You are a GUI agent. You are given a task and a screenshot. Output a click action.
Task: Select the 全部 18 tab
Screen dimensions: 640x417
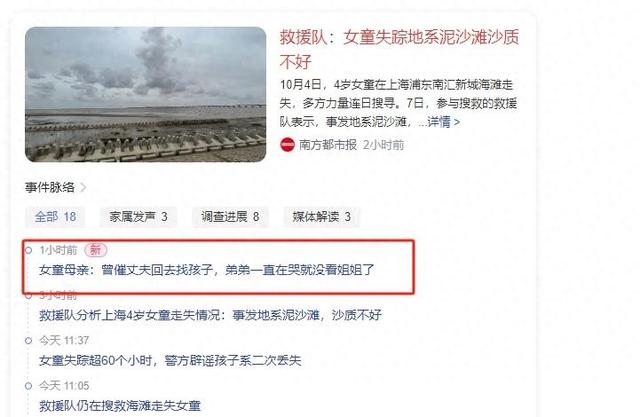pyautogui.click(x=55, y=217)
